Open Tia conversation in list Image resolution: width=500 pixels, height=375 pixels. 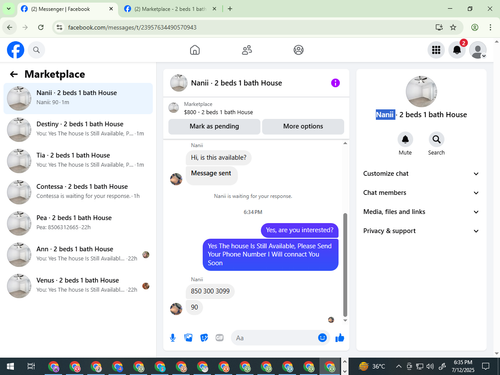click(78, 161)
